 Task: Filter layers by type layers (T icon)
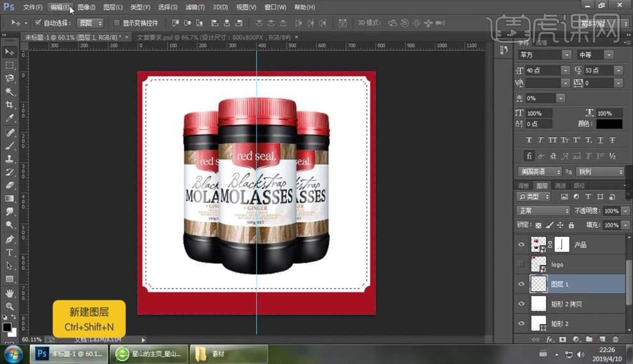(588, 197)
